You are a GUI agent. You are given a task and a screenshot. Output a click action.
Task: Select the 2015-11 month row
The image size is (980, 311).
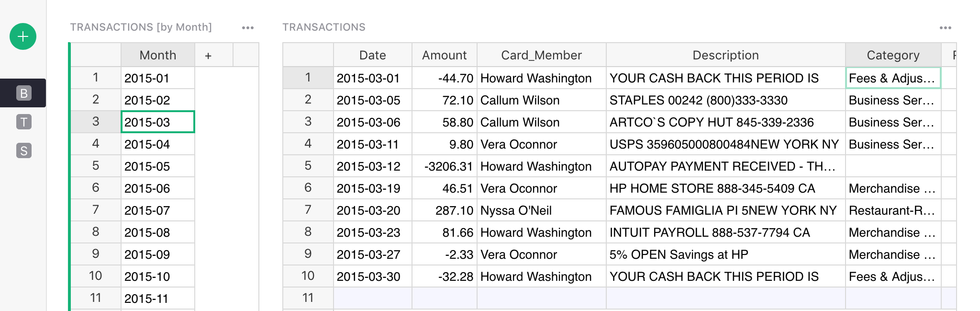pos(157,299)
